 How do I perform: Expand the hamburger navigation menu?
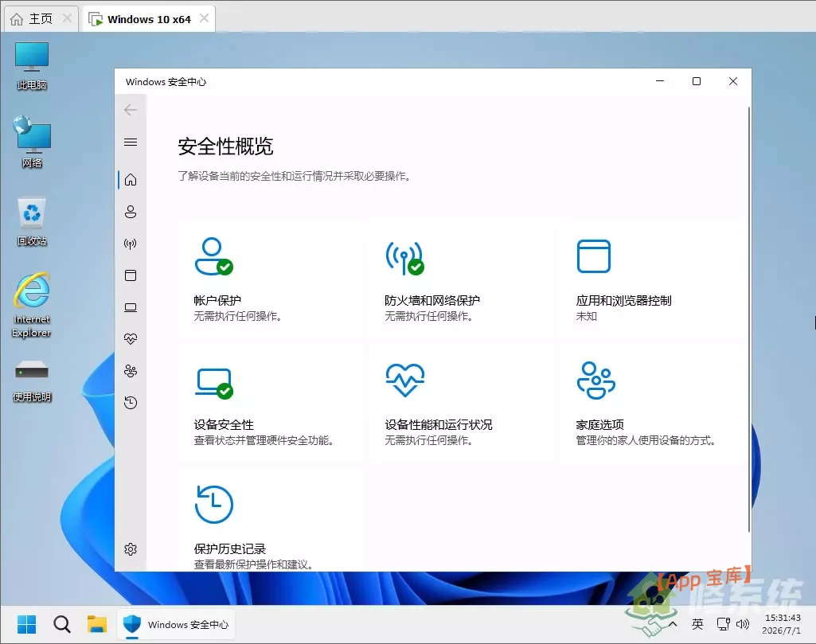pyautogui.click(x=131, y=142)
